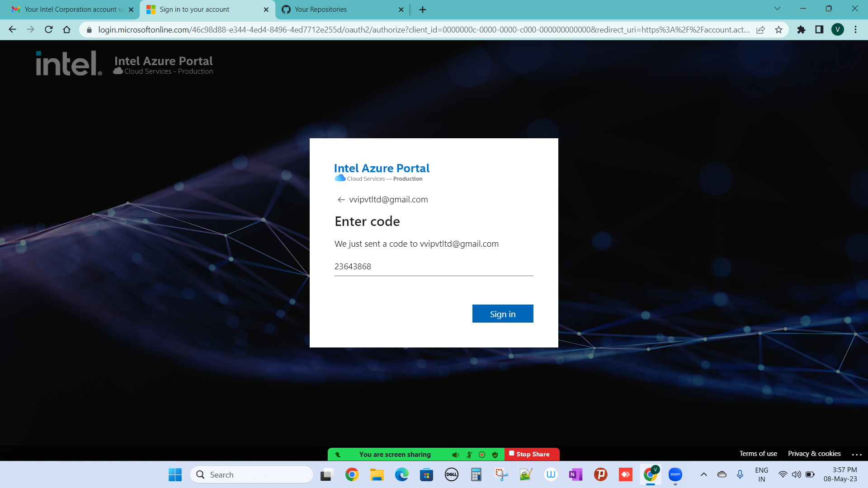Open Microsoft Edge from the taskbar

(x=402, y=474)
